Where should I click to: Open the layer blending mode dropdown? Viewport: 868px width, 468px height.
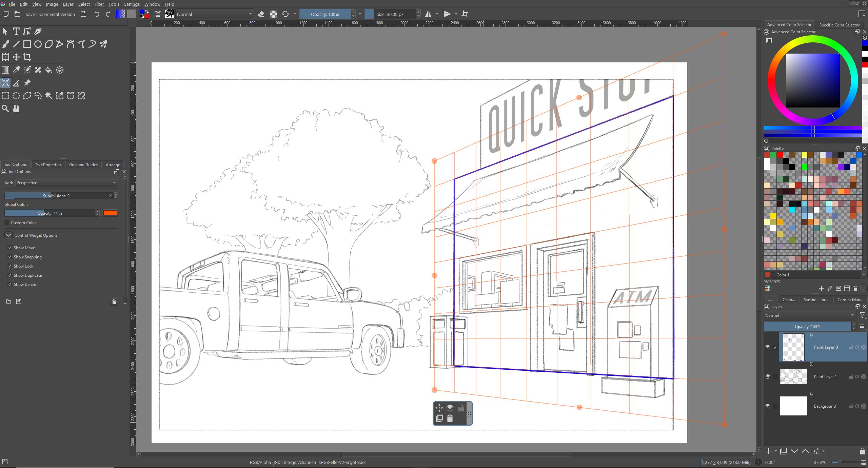809,315
